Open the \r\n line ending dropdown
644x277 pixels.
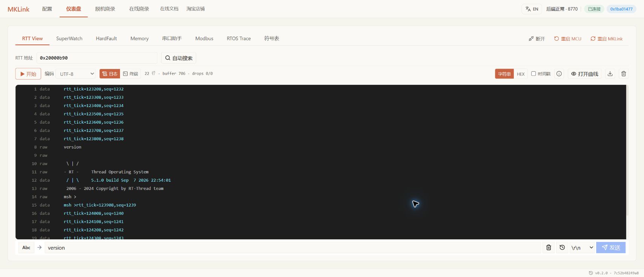[x=582, y=248]
